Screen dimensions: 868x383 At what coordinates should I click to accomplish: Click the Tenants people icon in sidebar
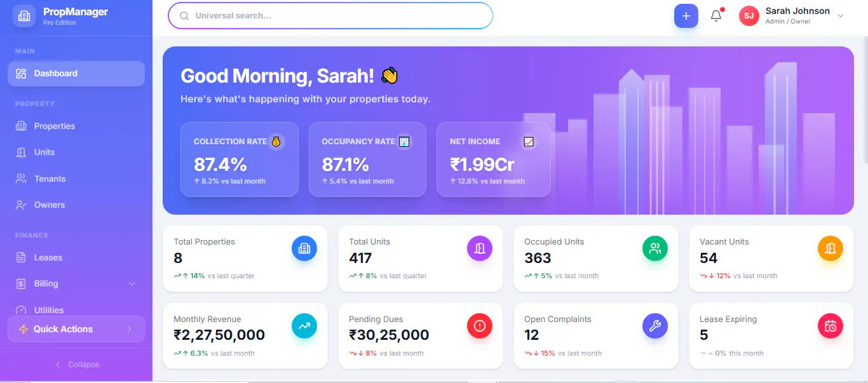click(21, 179)
